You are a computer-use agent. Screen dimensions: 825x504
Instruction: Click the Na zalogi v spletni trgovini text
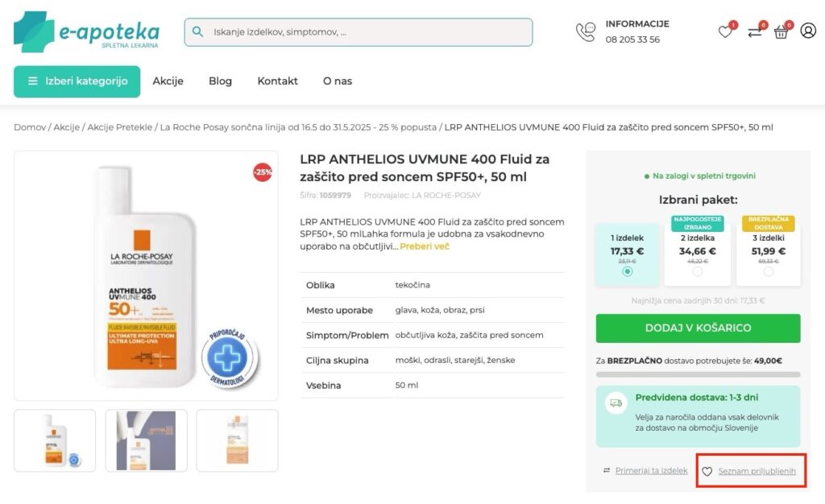pyautogui.click(x=703, y=176)
